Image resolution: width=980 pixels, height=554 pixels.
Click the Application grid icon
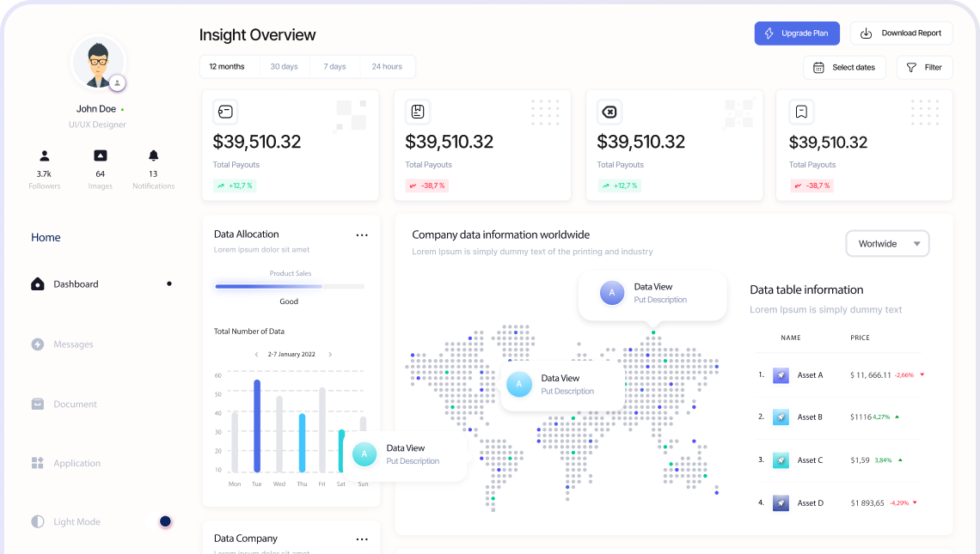pos(38,463)
